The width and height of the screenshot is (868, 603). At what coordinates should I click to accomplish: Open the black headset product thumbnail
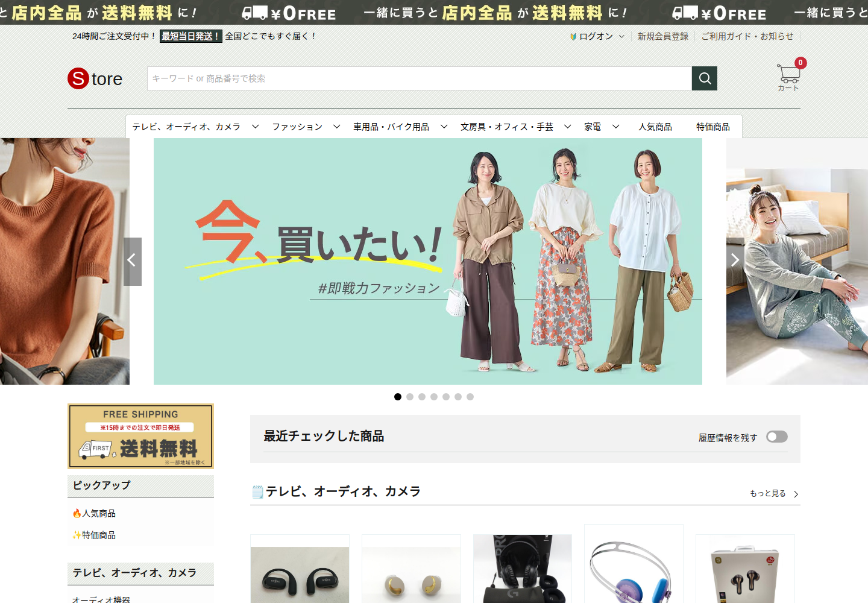(x=523, y=569)
